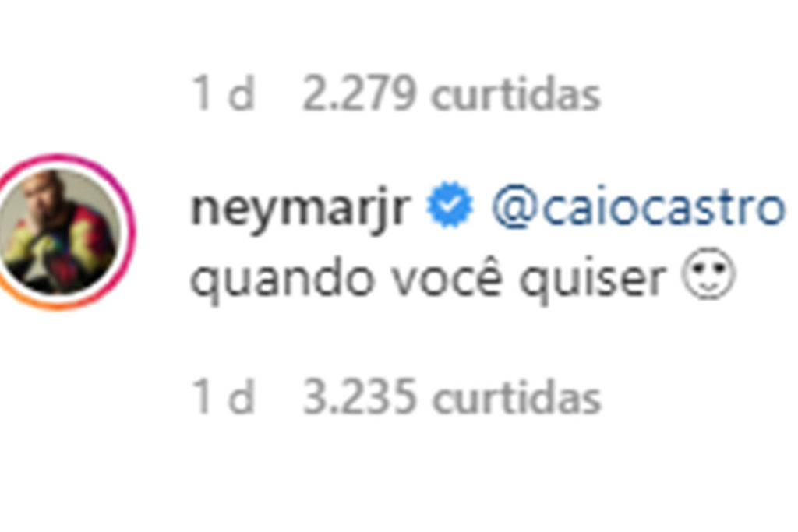Open neymarjr's profile picture
The height and width of the screenshot is (532, 798).
tap(59, 232)
